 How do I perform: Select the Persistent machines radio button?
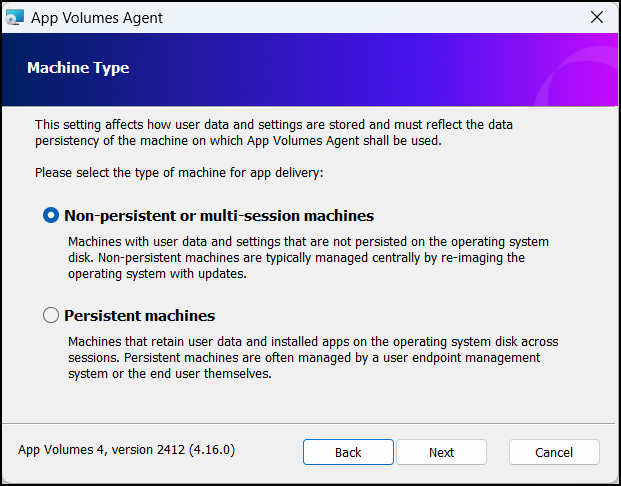[51, 315]
